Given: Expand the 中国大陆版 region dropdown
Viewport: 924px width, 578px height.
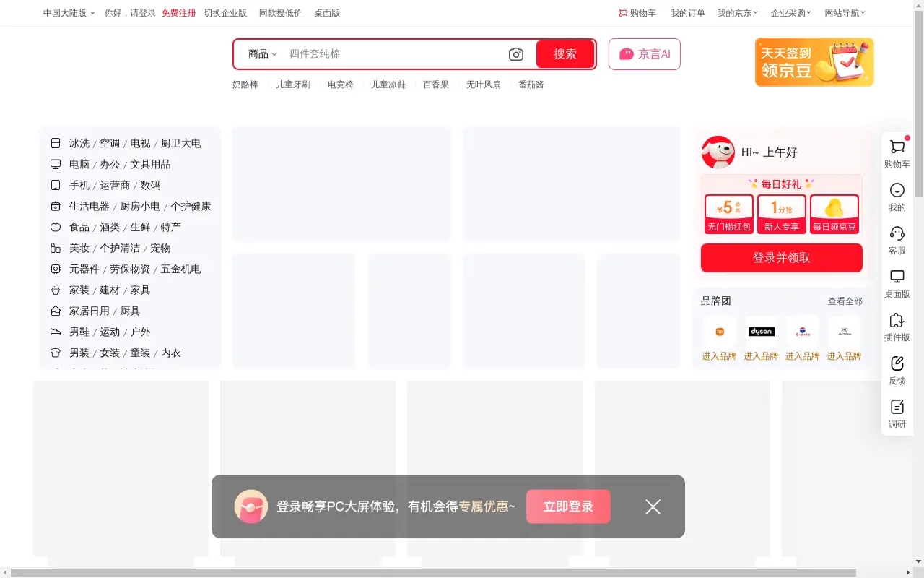Looking at the screenshot, I should pos(69,13).
